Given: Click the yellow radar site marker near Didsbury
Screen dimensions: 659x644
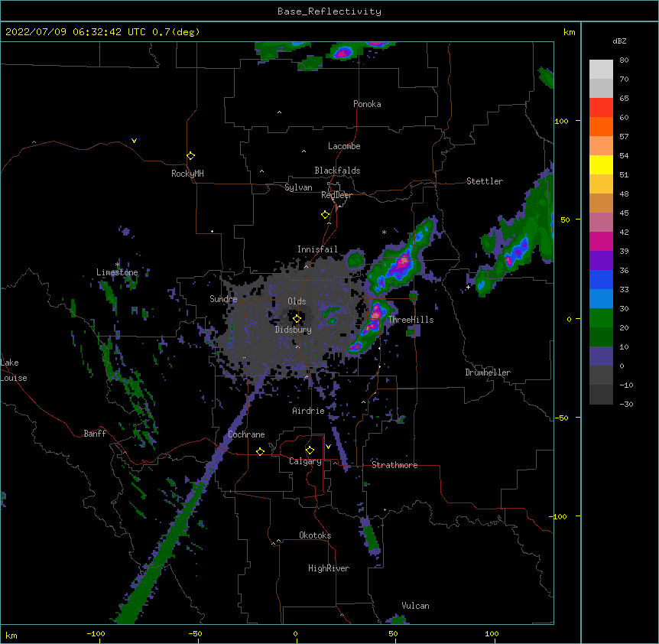Looking at the screenshot, I should pos(297,318).
